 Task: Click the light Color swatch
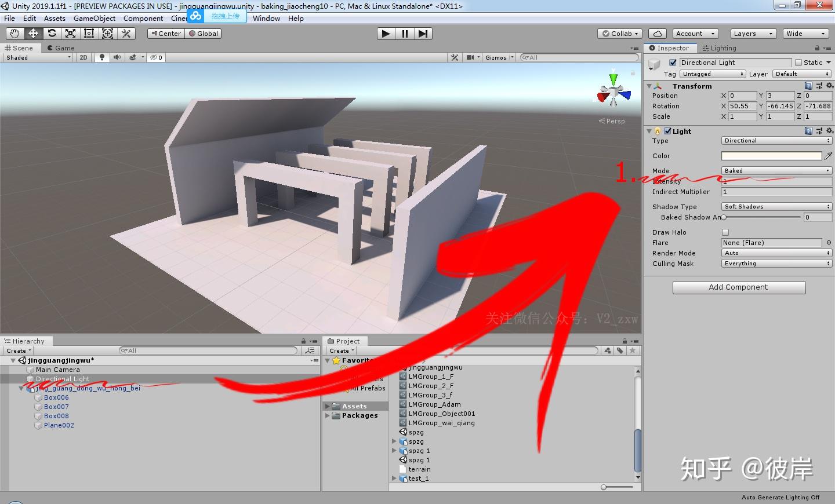(771, 156)
